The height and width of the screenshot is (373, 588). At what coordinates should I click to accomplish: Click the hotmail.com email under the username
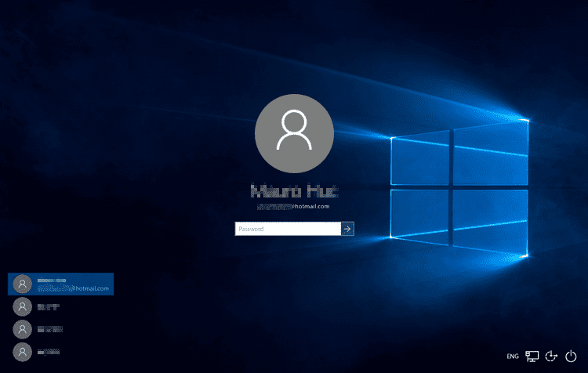293,207
